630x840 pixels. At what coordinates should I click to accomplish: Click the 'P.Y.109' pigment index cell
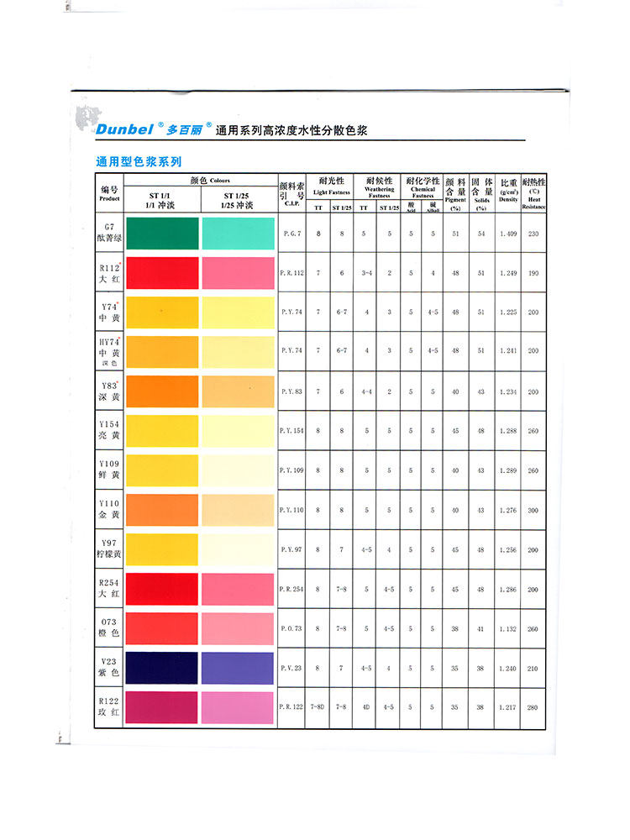[x=291, y=471]
